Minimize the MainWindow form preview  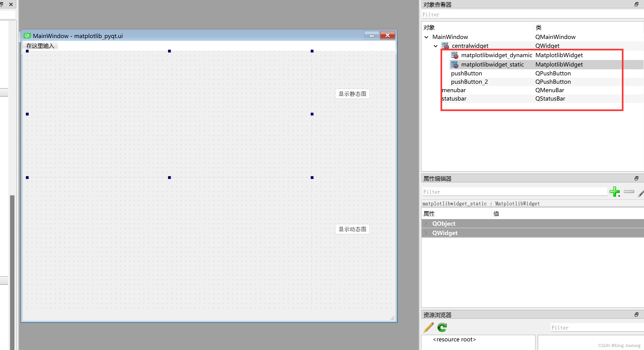coord(372,35)
